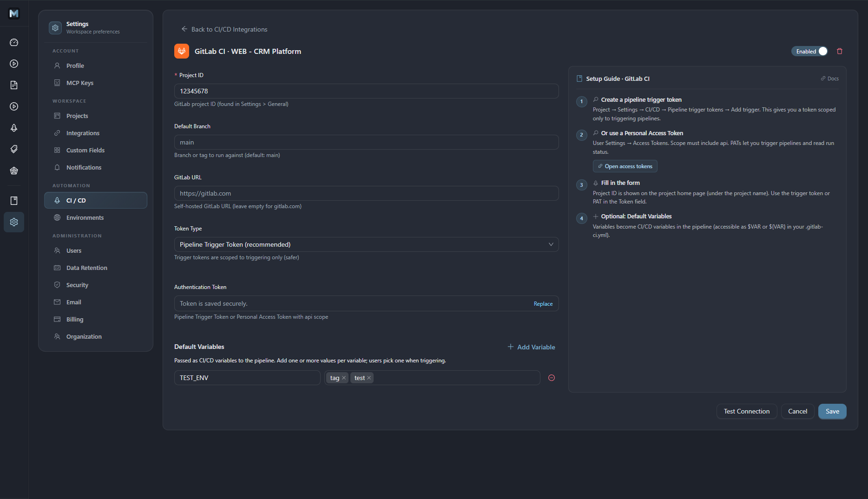
Task: Click the Custom Fields grid icon
Action: (57, 150)
